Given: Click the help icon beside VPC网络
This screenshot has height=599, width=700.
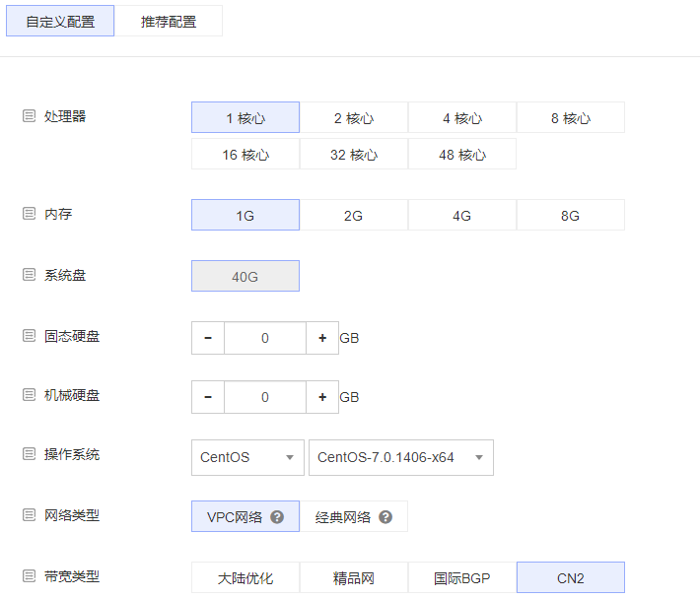Looking at the screenshot, I should [x=277, y=517].
